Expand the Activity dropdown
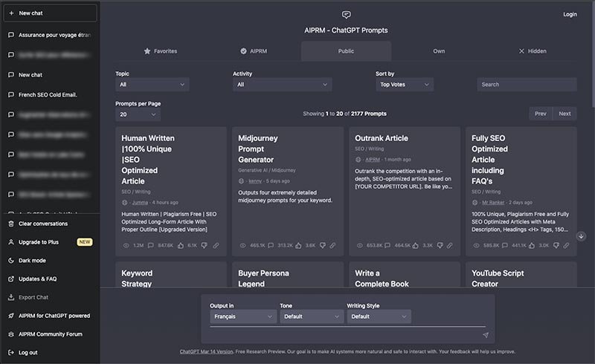 283,85
